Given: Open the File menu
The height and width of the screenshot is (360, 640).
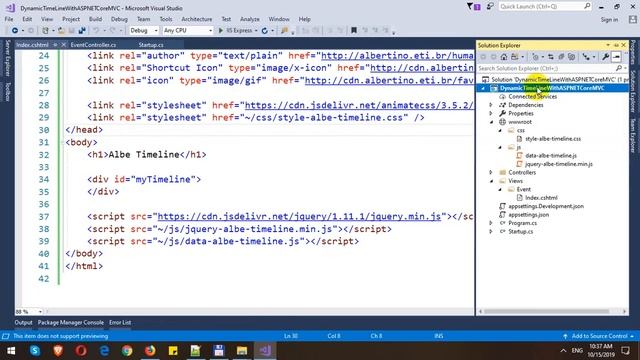Looking at the screenshot, I should pos(9,19).
